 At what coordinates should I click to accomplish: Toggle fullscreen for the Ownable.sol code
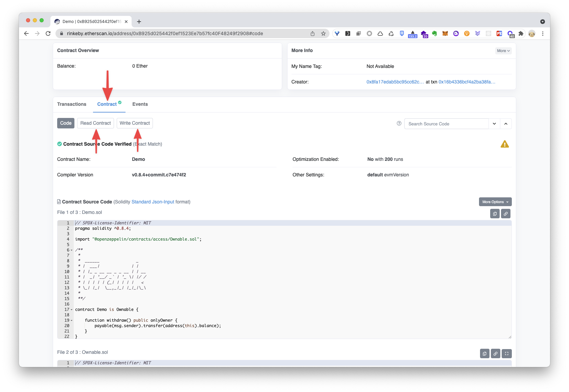506,353
